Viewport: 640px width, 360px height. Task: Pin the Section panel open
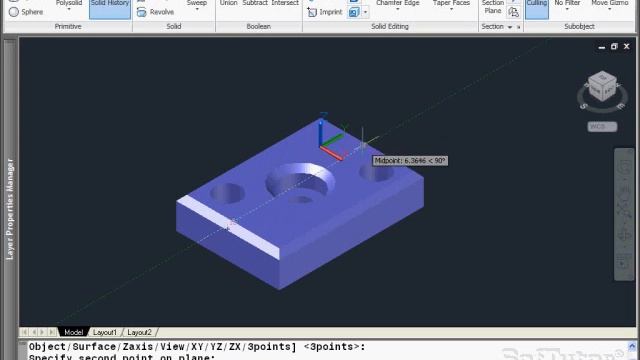[x=519, y=27]
